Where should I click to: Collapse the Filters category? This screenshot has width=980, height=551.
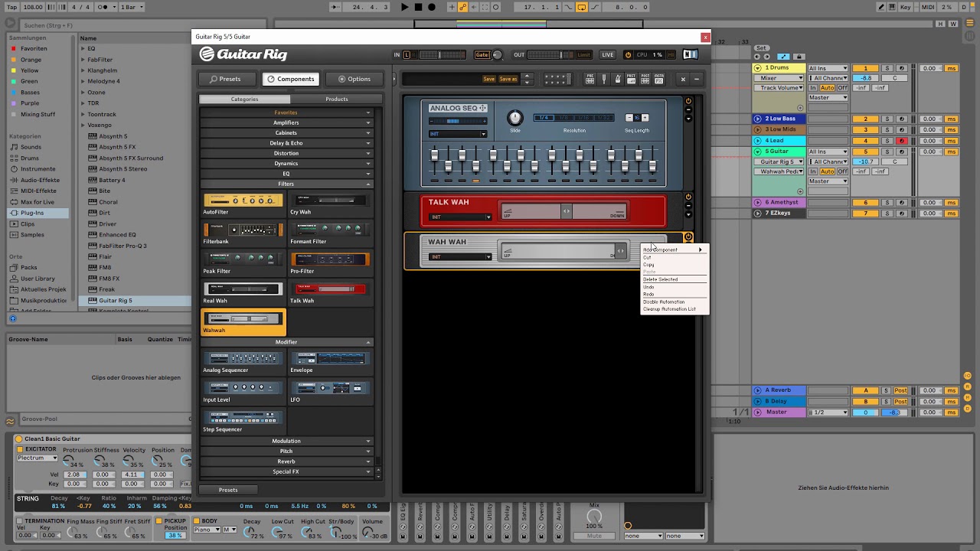click(286, 184)
